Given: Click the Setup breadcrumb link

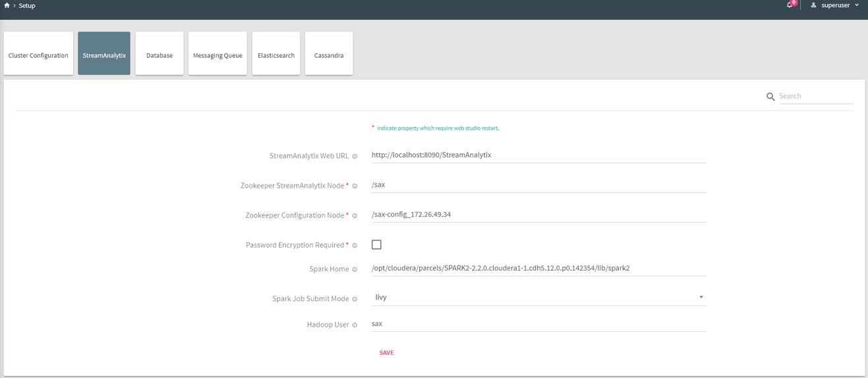Looking at the screenshot, I should pos(27,5).
